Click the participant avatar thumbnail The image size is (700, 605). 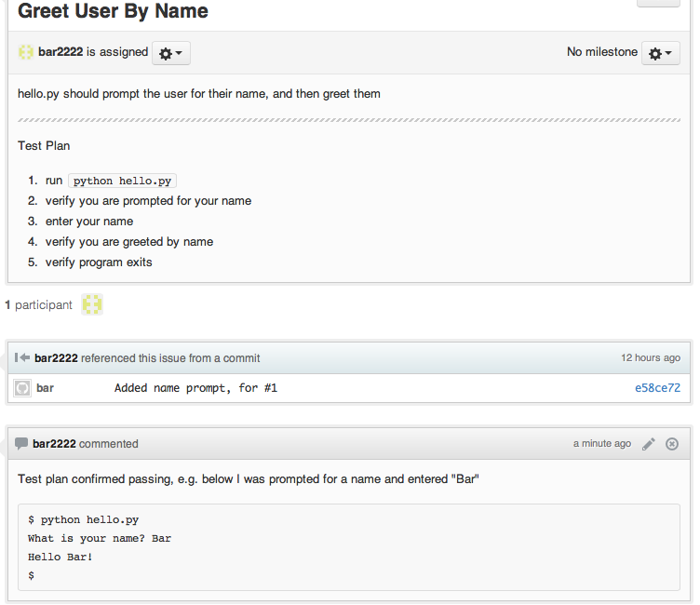coord(92,304)
